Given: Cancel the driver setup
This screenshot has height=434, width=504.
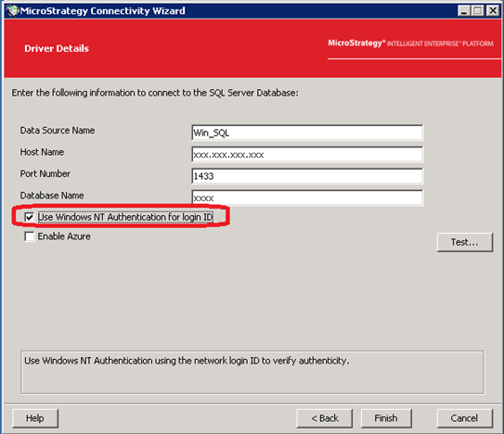Looking at the screenshot, I should click(x=465, y=418).
